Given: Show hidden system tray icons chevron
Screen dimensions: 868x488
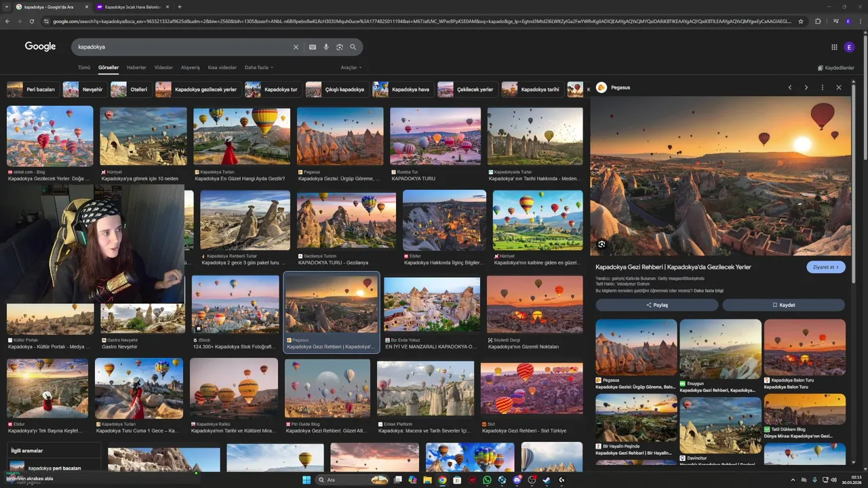Looking at the screenshot, I should [x=793, y=480].
